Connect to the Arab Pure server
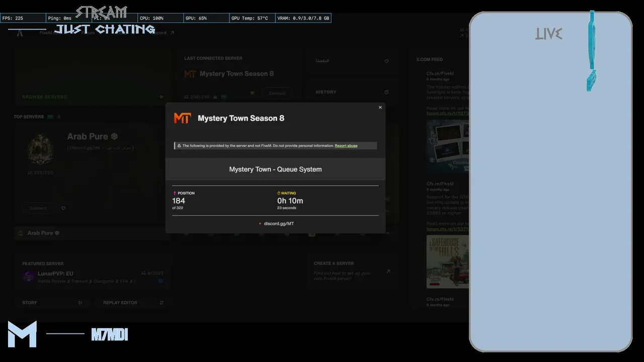The height and width of the screenshot is (362, 644). [x=38, y=208]
